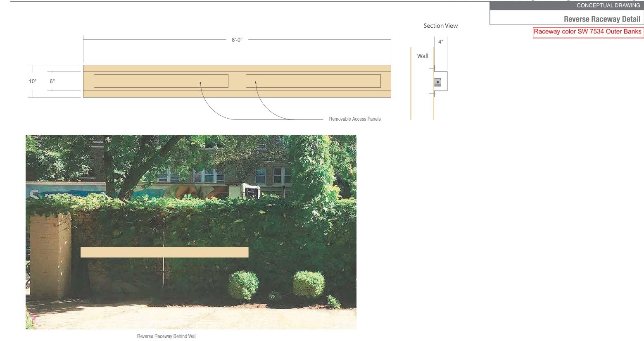Select the Removable Access Panels callout text
Viewport: 644px width, 341px height.
point(354,119)
